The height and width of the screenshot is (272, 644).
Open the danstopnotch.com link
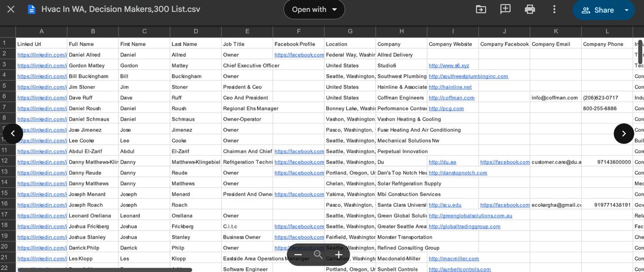coord(458,173)
